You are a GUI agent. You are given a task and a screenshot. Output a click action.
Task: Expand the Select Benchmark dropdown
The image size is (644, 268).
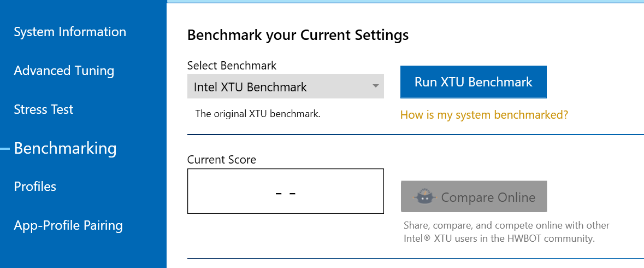pos(286,86)
